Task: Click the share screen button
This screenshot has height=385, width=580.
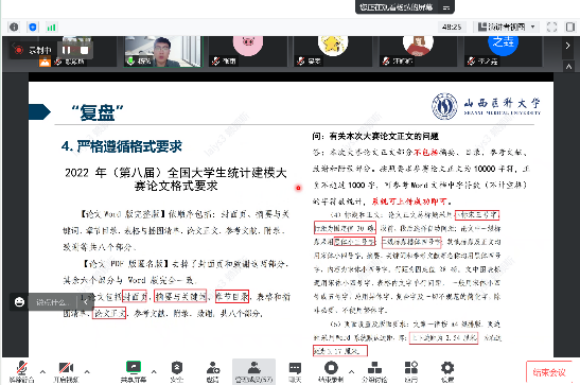Action: coord(133,371)
